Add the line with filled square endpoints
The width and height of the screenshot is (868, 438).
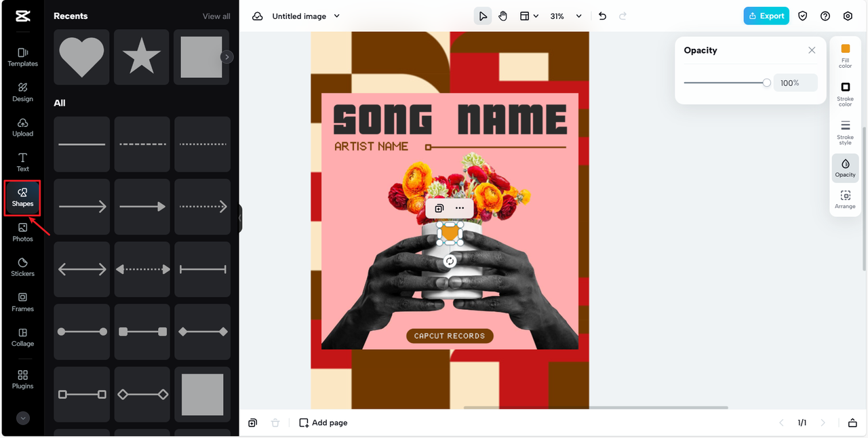[x=142, y=332]
